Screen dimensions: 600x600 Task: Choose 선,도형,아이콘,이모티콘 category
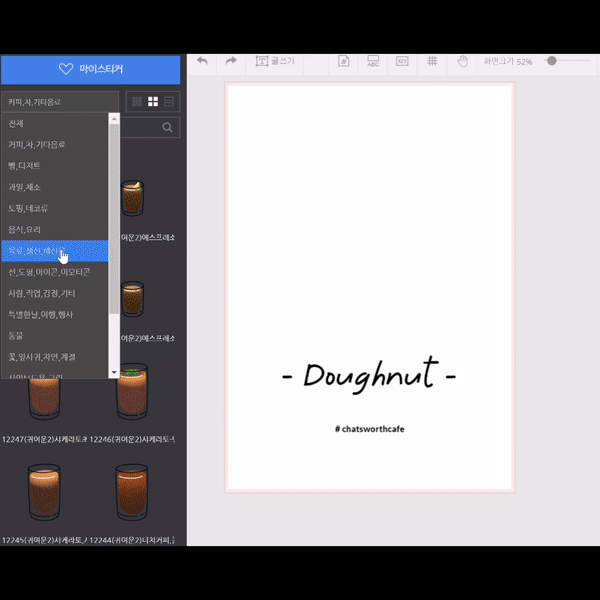point(55,272)
